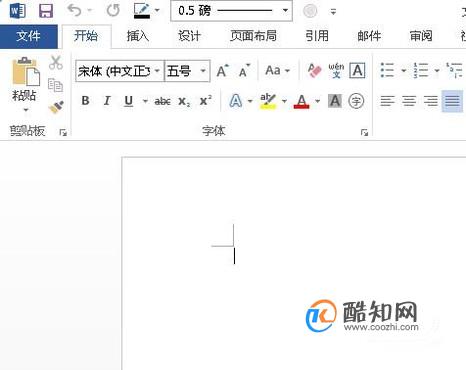Open pen color dropdown arrow
The image size is (466, 370).
(x=157, y=11)
